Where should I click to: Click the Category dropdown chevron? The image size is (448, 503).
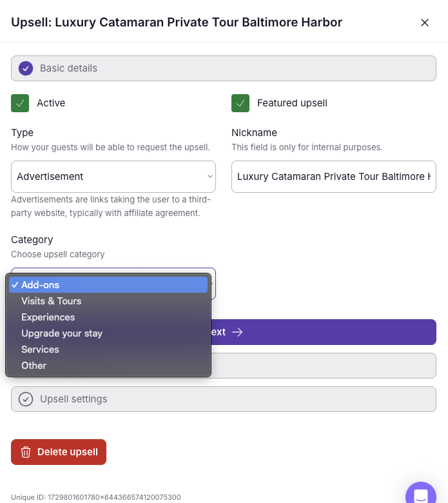pos(212,284)
